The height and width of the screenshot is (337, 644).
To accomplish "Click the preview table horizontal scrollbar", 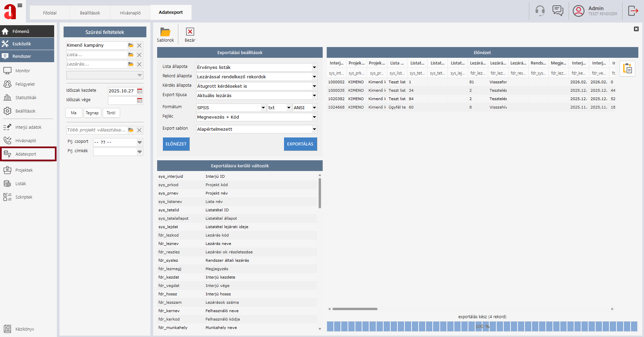I will (x=355, y=309).
